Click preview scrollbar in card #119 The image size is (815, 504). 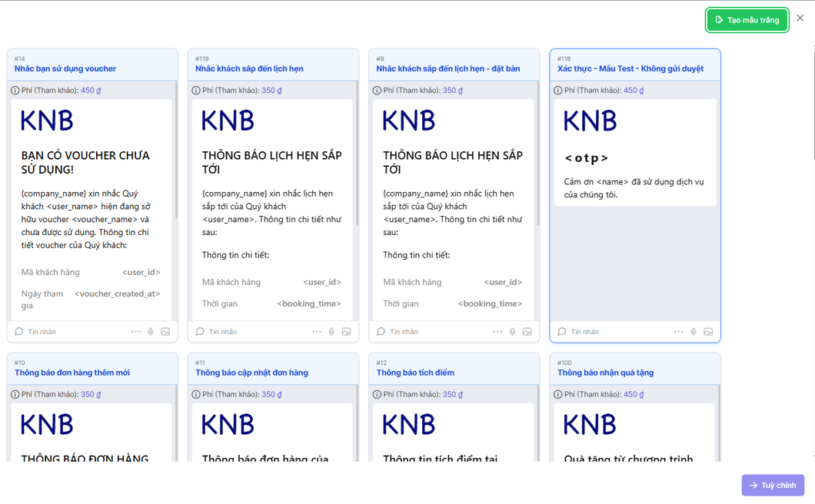point(357,154)
